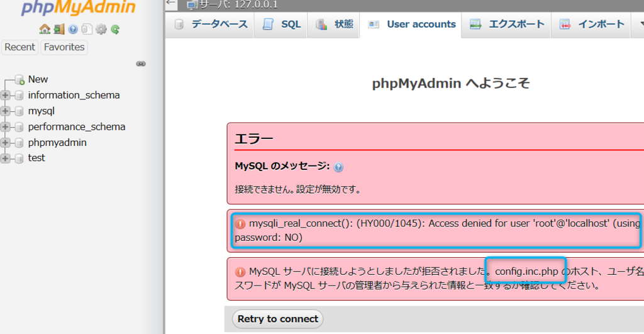Screen dimensions: 644x334
Task: Click the 接続できません。設定が無効です。 message
Action: click(x=297, y=190)
